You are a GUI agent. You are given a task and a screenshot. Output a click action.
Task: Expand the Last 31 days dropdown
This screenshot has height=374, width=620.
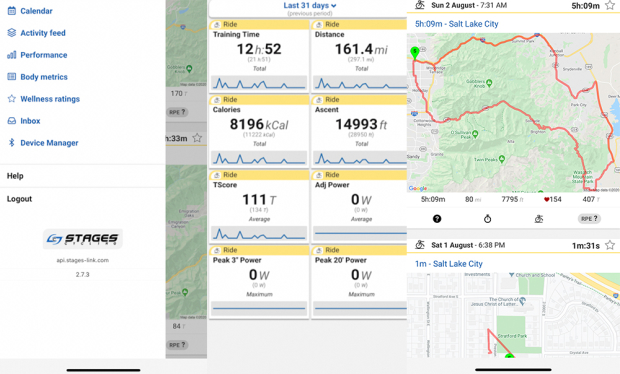[x=310, y=6]
